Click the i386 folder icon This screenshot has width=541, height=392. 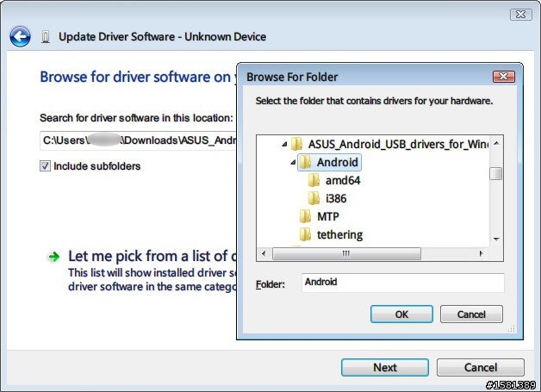314,198
